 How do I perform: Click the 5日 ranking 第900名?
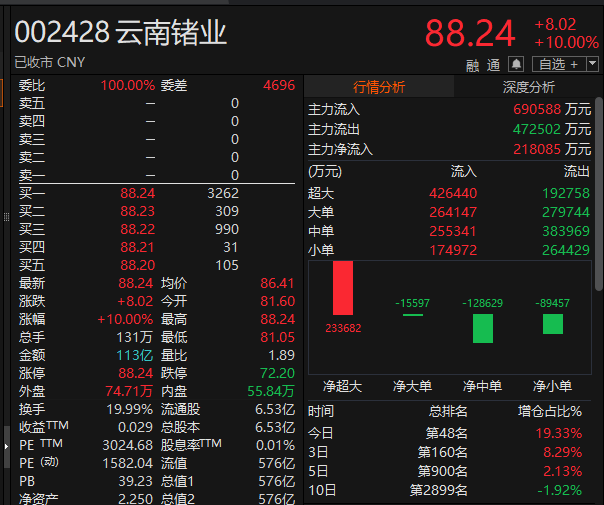coord(443,471)
